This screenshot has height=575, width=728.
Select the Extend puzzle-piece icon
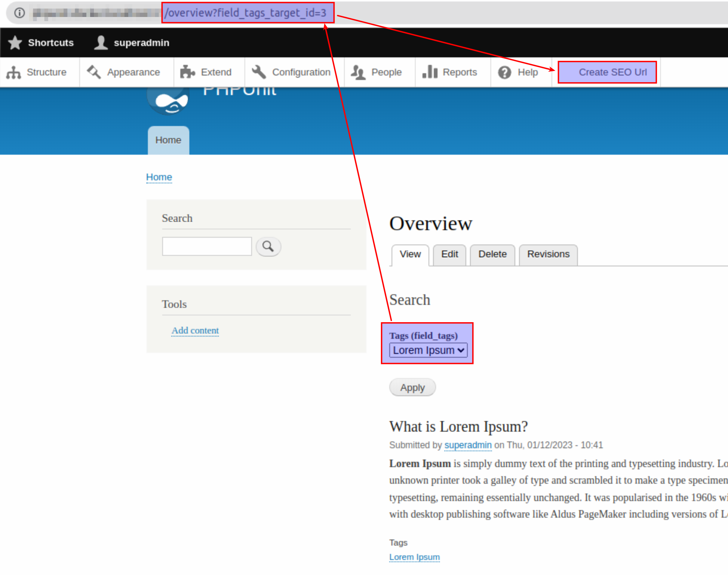187,72
